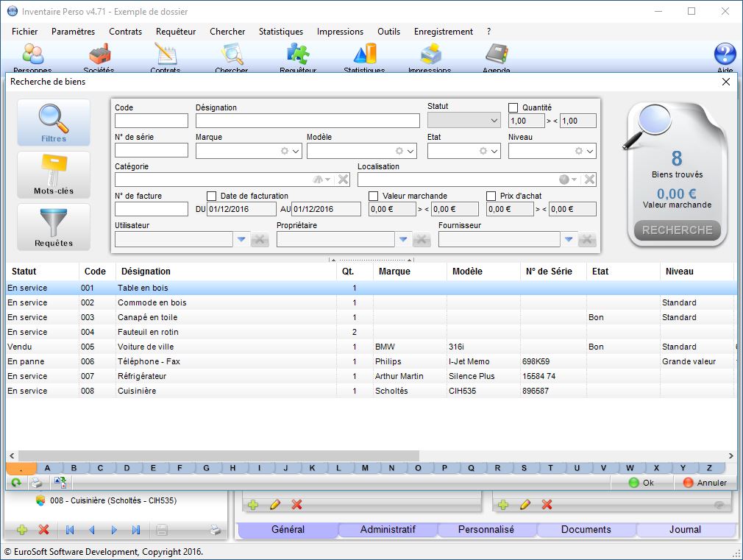This screenshot has height=560, width=743.
Task: Clear the Catégorie field with X icon
Action: 343,180
